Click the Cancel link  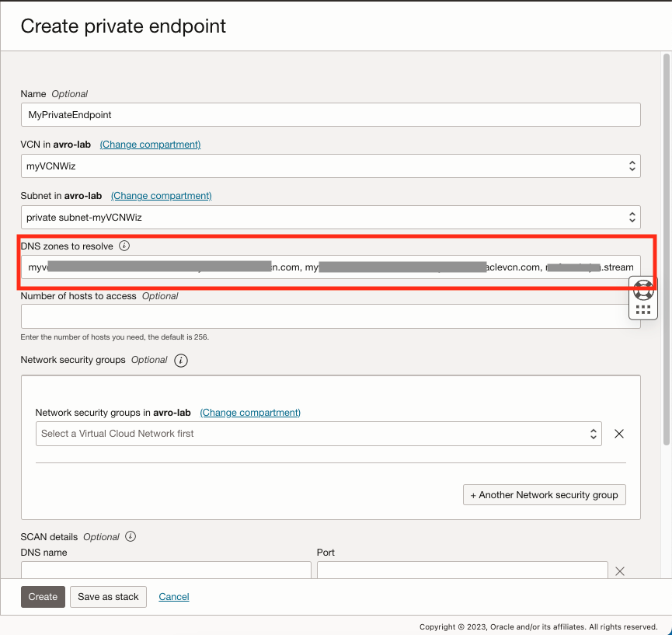(174, 597)
